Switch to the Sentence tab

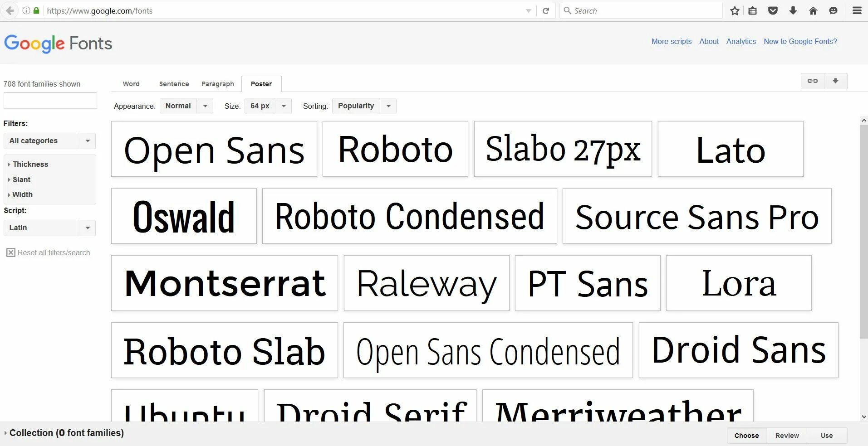(174, 84)
